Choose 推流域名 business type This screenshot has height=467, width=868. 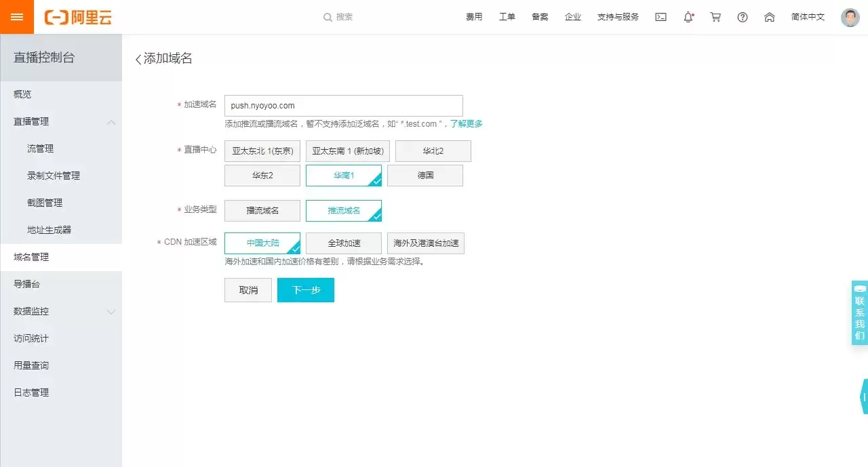coord(344,211)
